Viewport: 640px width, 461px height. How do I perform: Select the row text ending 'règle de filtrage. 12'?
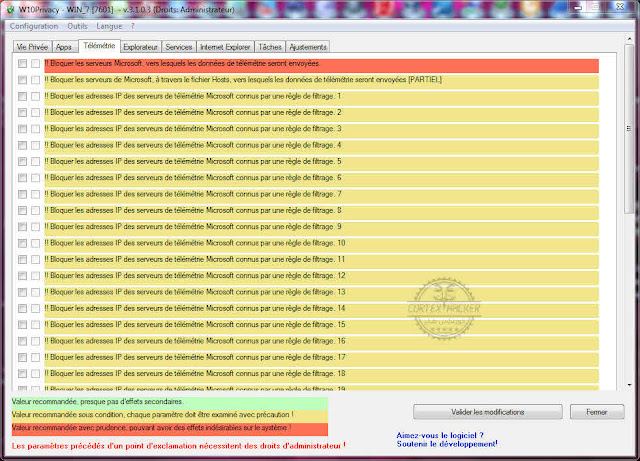point(195,276)
